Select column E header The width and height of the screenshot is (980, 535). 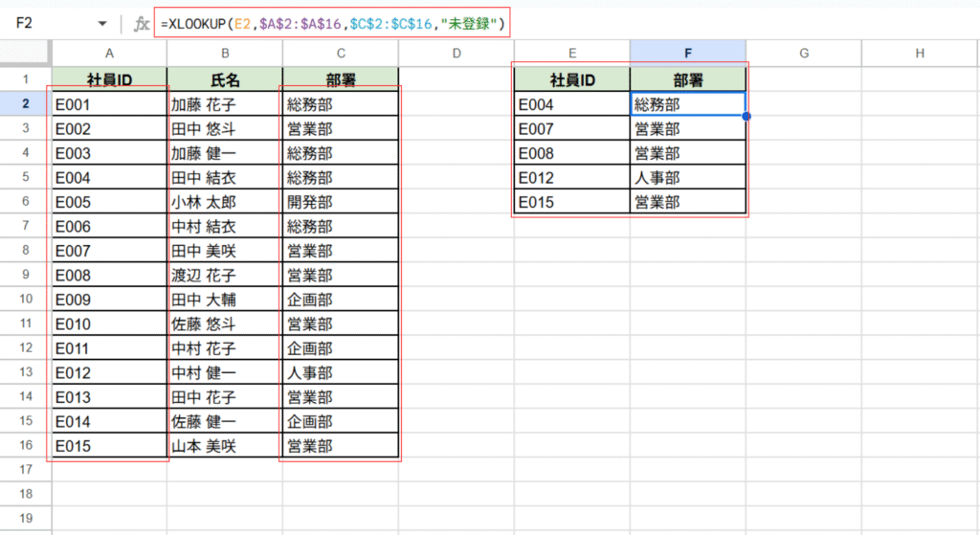(x=572, y=54)
